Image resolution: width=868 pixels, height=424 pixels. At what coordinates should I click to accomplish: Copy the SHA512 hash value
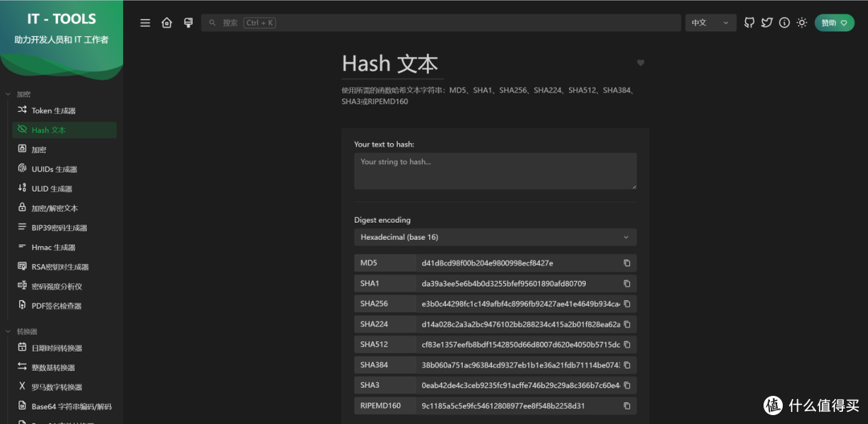click(627, 344)
